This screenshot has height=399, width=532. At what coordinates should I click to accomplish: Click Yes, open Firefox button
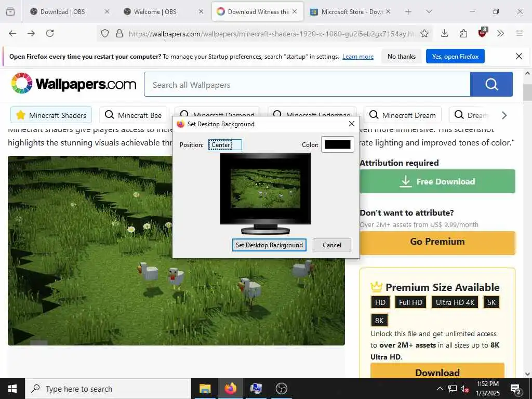(x=455, y=56)
